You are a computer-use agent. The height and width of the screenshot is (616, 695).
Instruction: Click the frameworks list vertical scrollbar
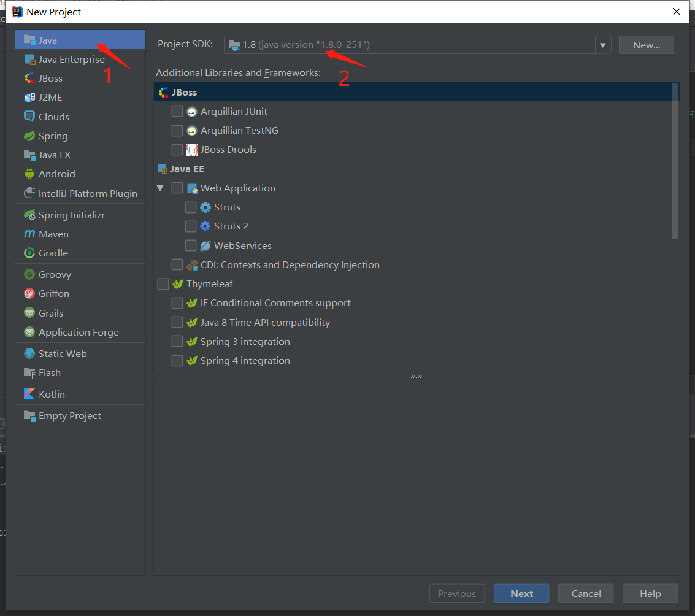tap(675, 161)
